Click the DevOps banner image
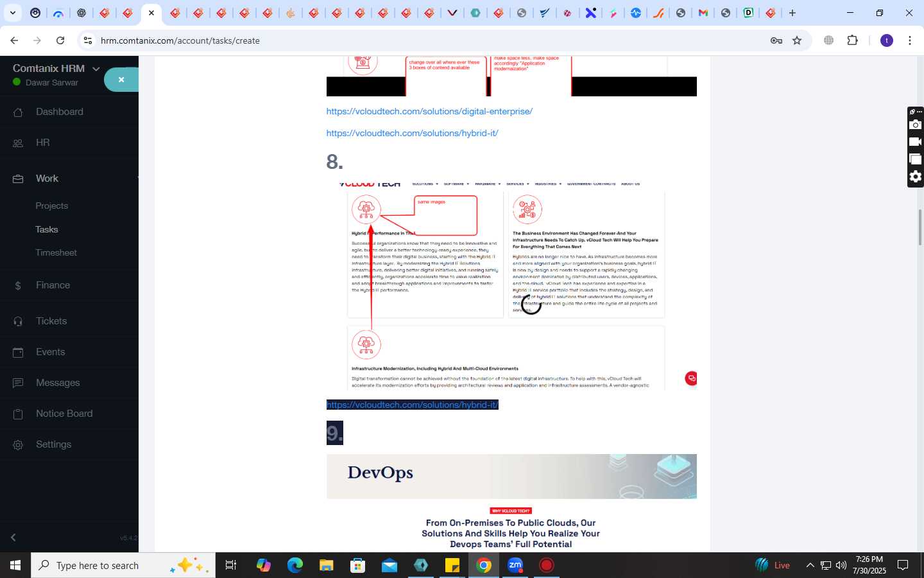The width and height of the screenshot is (924, 578). pyautogui.click(x=511, y=477)
